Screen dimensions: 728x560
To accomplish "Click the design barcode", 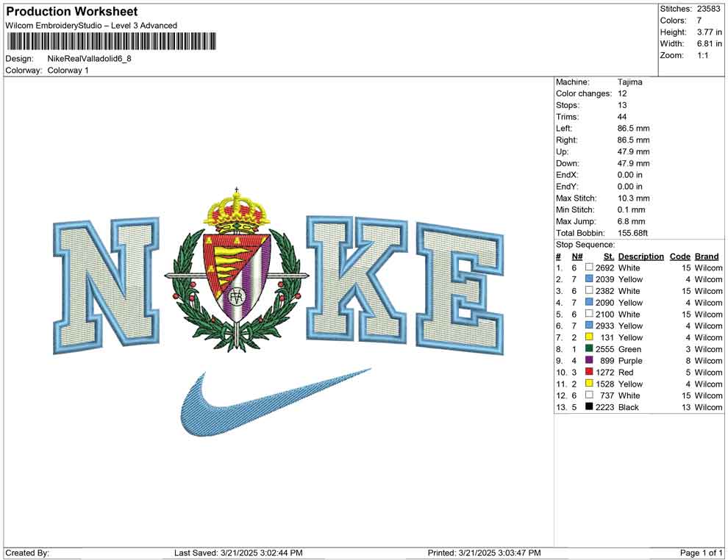I will (x=112, y=41).
